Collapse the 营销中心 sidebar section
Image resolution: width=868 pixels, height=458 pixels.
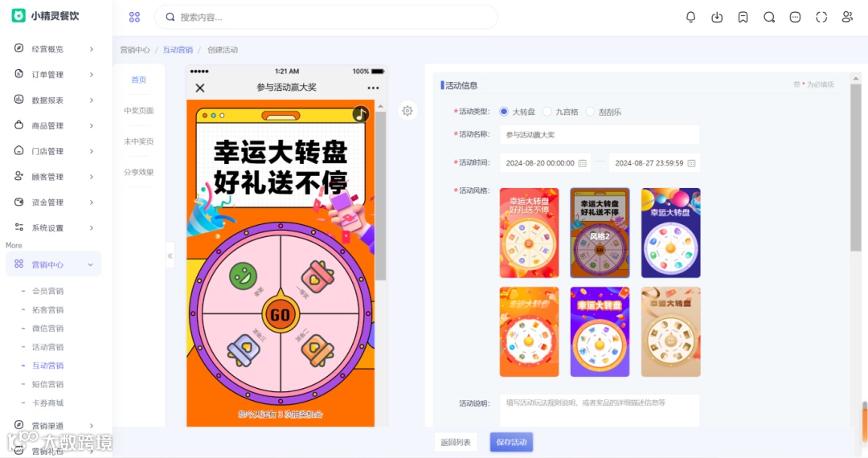[54, 264]
